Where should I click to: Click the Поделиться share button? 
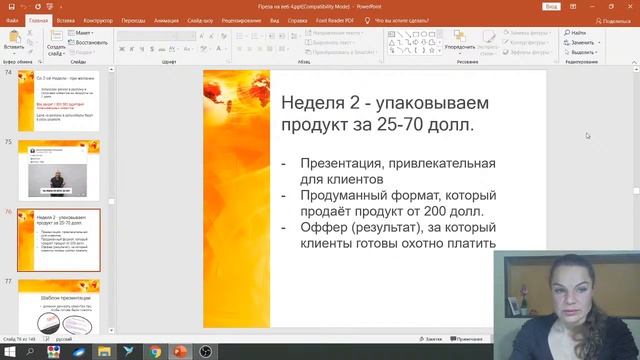pos(613,21)
